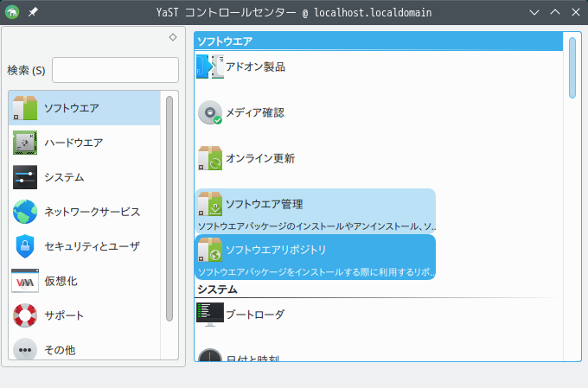Image resolution: width=588 pixels, height=388 pixels.
Task: Select その他 label in category list
Action: pyautogui.click(x=60, y=350)
